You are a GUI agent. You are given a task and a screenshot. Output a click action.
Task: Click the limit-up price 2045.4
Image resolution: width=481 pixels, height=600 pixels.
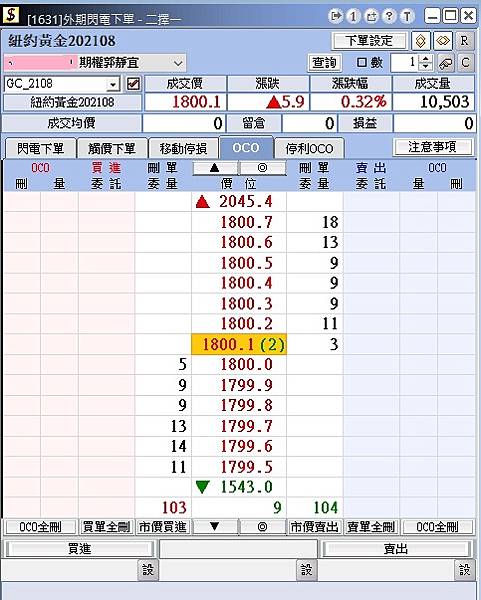(x=239, y=201)
